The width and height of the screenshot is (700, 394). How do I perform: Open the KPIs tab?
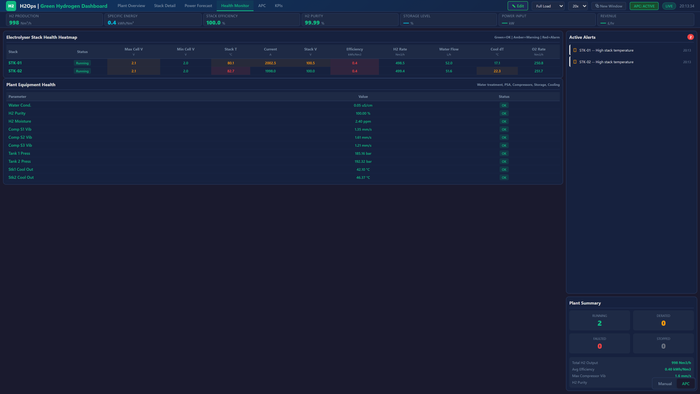(279, 6)
